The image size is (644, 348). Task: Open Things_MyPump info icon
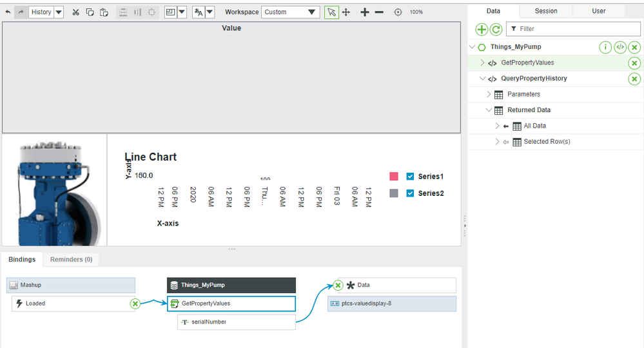[x=605, y=47]
